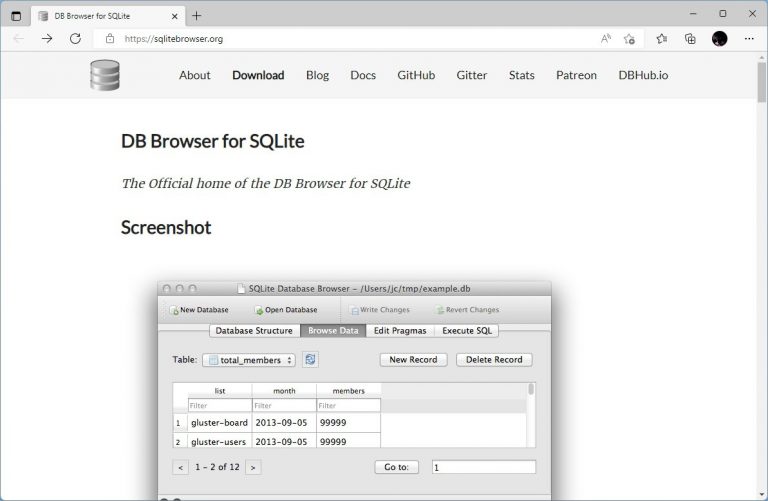Viewport: 768px width, 501px height.
Task: Open browser Settings and more menu
Action: point(749,38)
